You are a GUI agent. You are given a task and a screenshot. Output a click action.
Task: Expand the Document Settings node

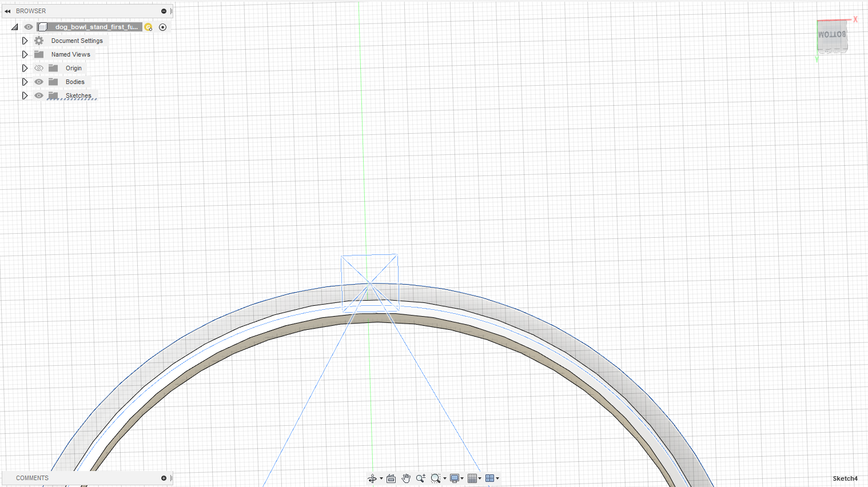pos(25,41)
